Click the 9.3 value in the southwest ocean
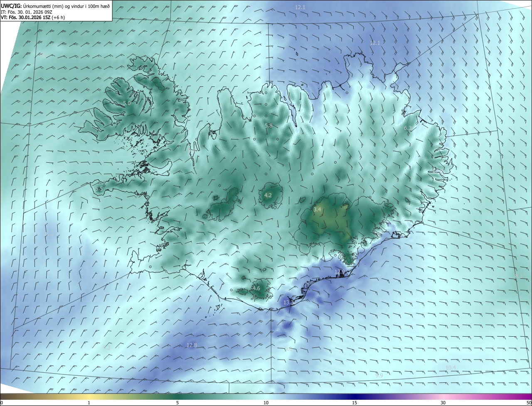The width and height of the screenshot is (532, 406). coord(107,347)
